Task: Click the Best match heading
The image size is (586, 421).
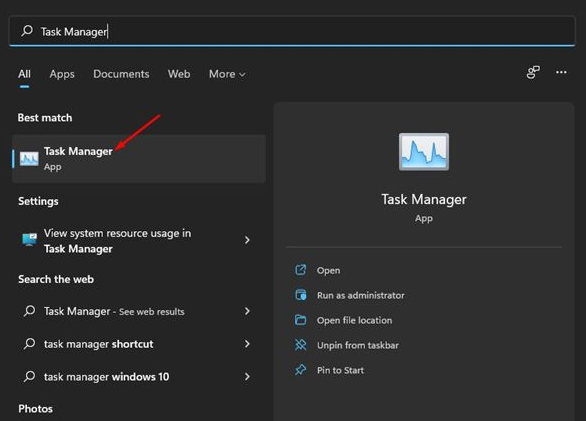Action: coord(45,118)
